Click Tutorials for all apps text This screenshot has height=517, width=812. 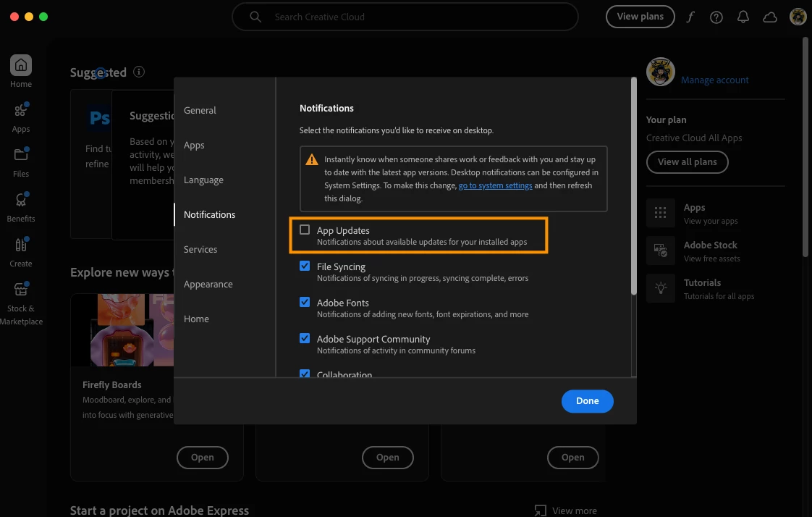point(719,296)
